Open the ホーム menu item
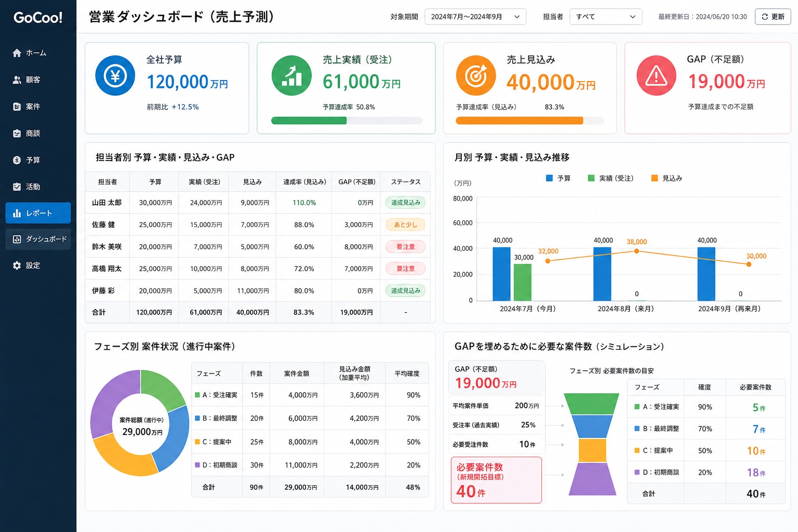The width and height of the screenshot is (798, 532). [38, 53]
